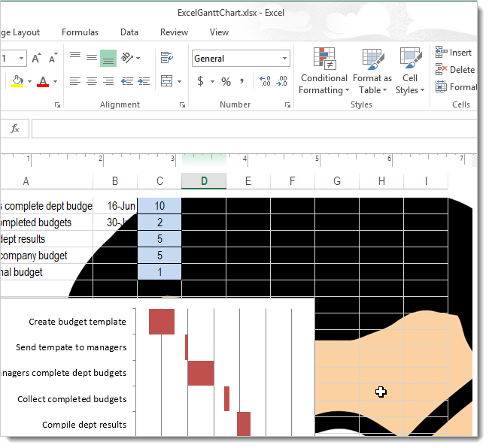This screenshot has height=448, width=489.
Task: Open the font size dropdown
Action: [21, 59]
